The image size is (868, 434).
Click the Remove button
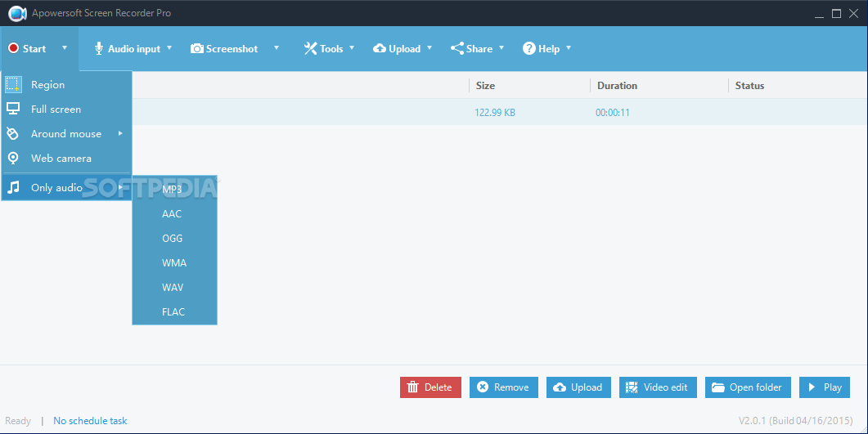click(504, 387)
